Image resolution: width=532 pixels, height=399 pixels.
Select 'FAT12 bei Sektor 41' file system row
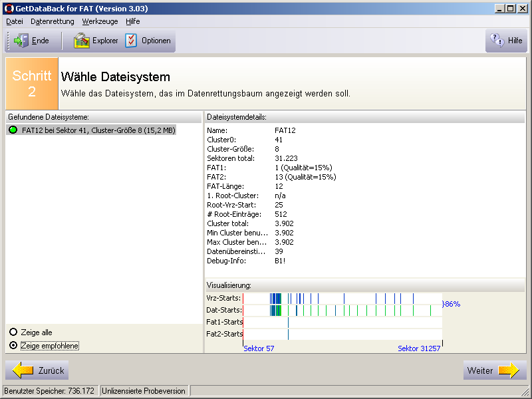click(91, 130)
